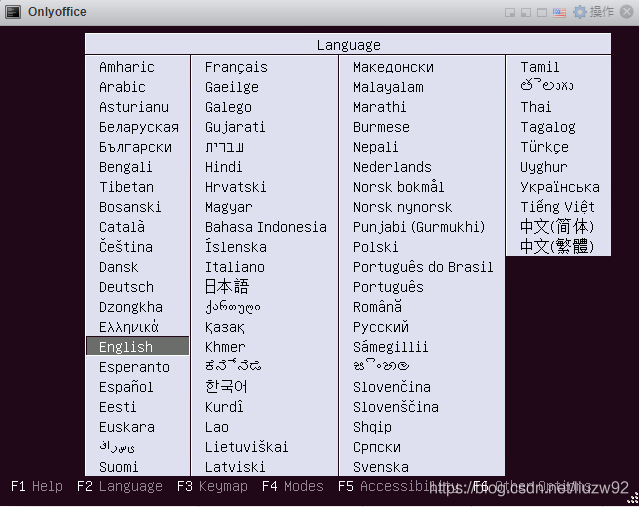Click the layout icon with bottom-right filled square
Screen dimensions: 639x507
click(510, 13)
